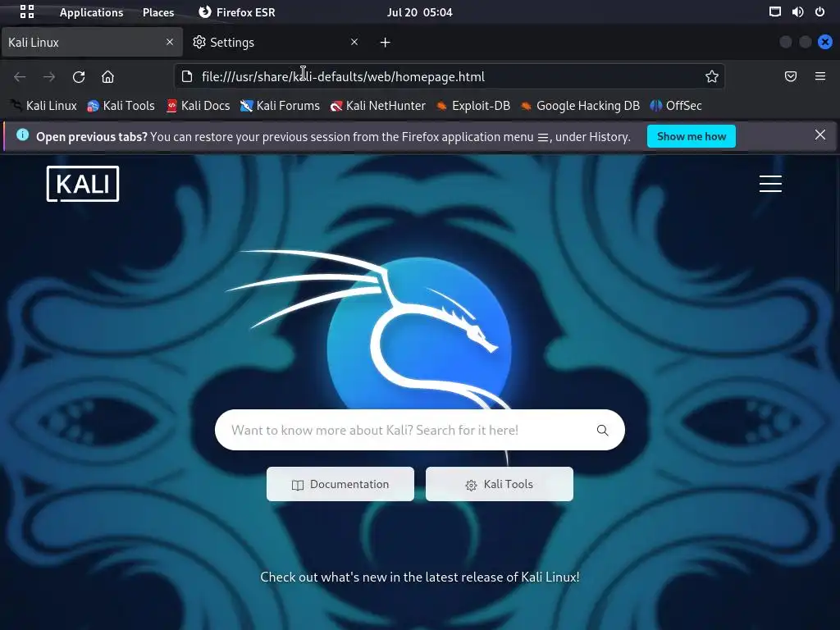Open the Kali Tools page button
This screenshot has width=840, height=630.
500,484
